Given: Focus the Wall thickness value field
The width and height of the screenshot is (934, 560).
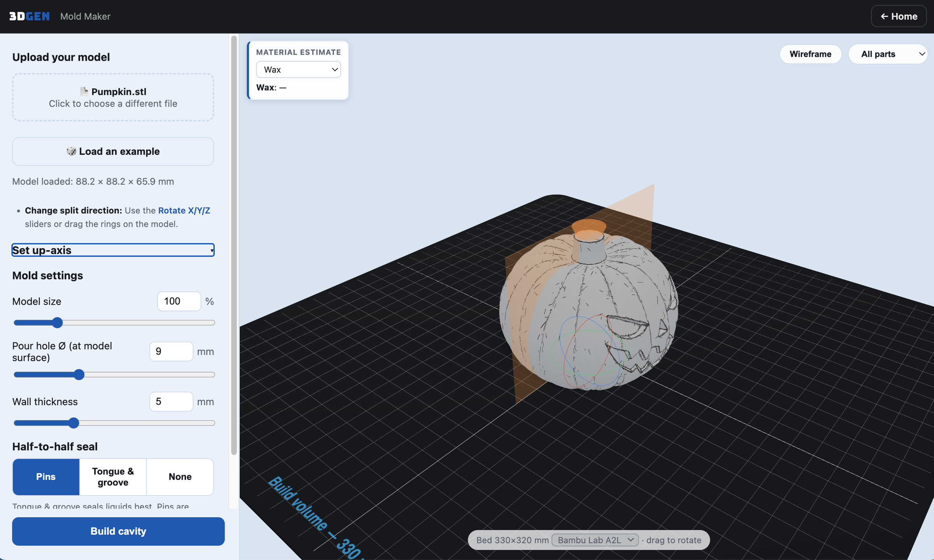Looking at the screenshot, I should point(171,402).
